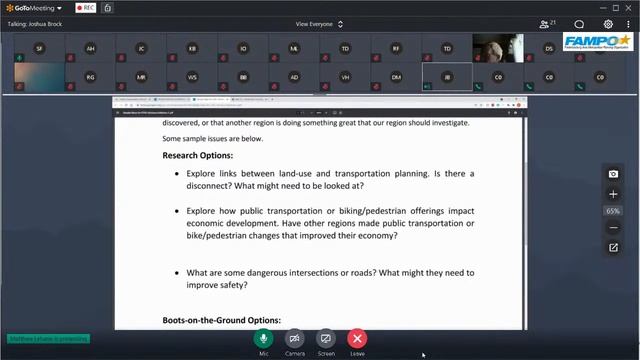Click the 'Boots-on-the-Ground Options:' heading
Image resolution: width=640 pixels, height=360 pixels.
[x=222, y=320]
